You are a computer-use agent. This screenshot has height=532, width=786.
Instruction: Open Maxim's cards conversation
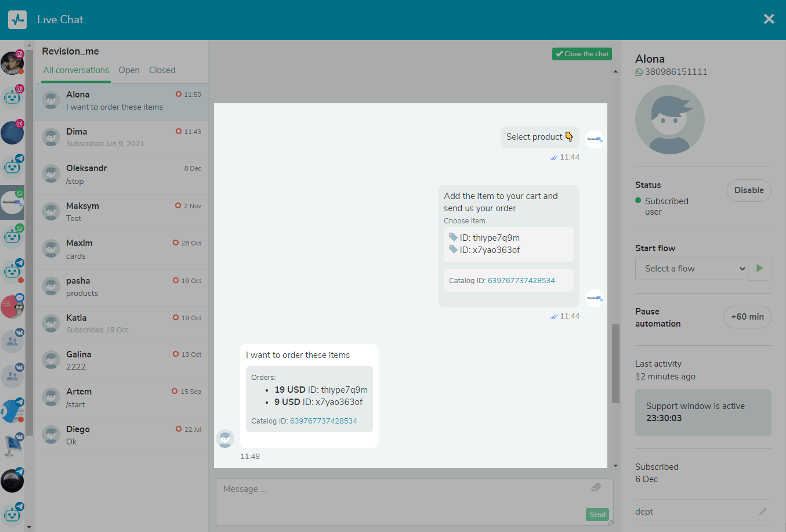(121, 250)
